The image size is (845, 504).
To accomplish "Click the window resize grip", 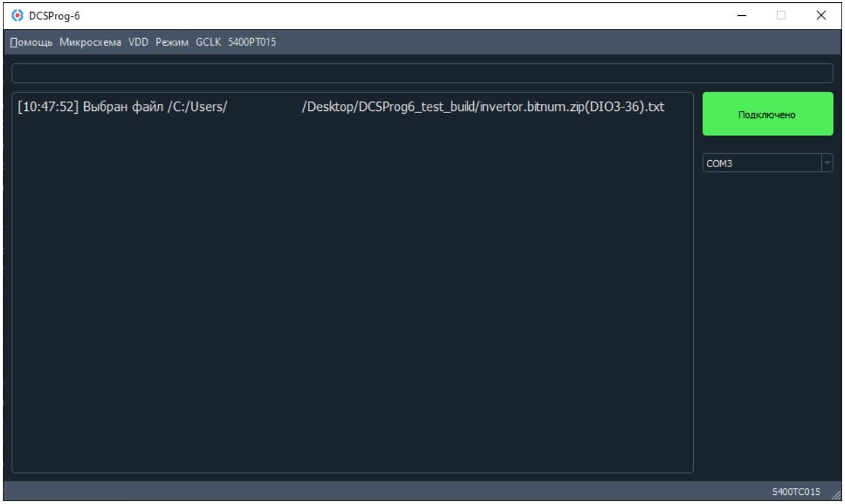I will (x=835, y=494).
